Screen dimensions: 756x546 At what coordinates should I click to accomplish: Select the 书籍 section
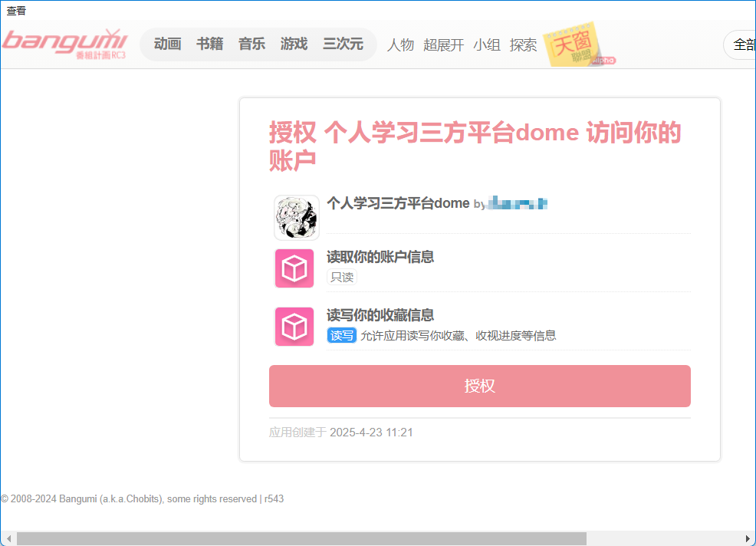[209, 44]
